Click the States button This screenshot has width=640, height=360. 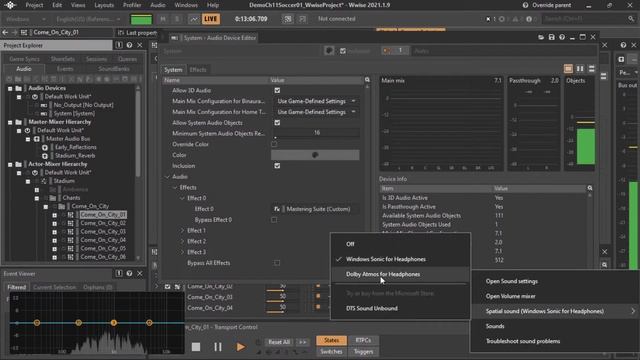(x=331, y=340)
